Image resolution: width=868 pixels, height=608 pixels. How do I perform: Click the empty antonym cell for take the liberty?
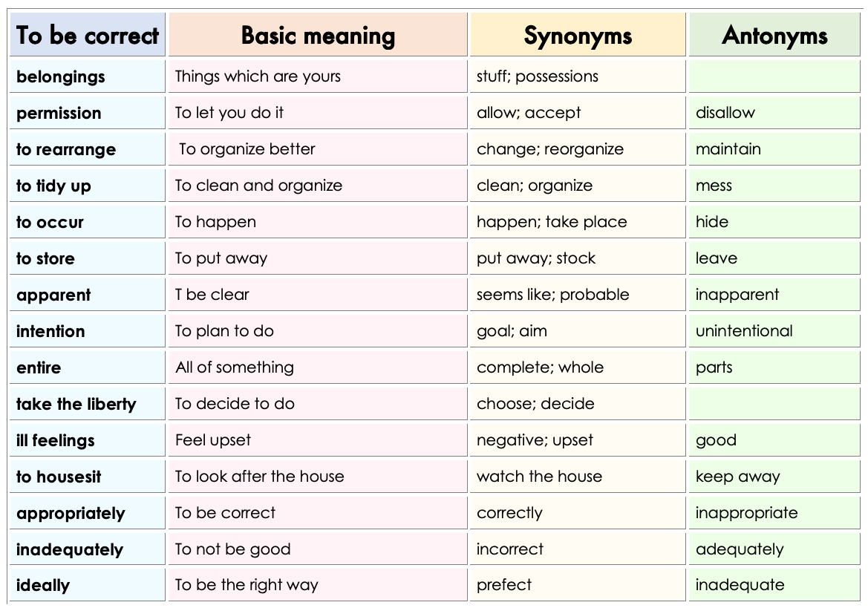[774, 403]
